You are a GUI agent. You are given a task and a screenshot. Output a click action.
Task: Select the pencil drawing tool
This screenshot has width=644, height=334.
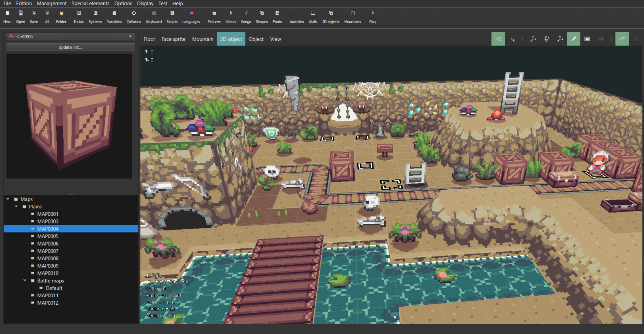click(573, 39)
